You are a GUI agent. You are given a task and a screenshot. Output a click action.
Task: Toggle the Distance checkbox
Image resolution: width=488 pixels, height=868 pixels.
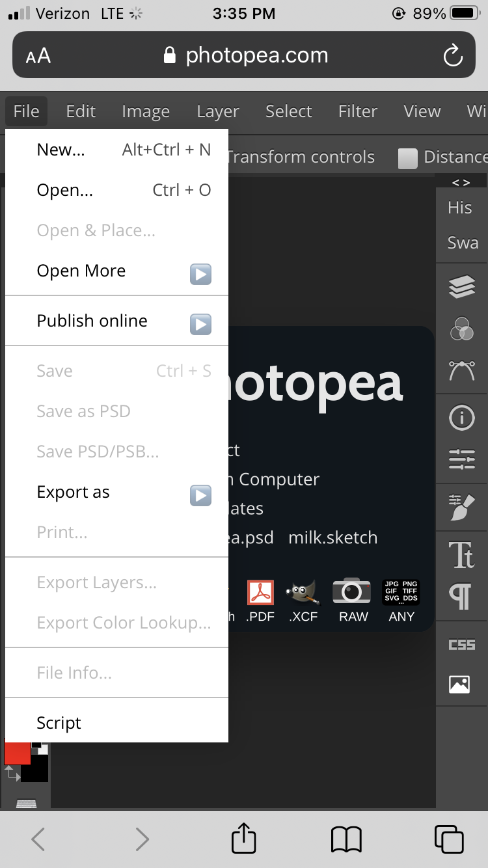coord(407,158)
